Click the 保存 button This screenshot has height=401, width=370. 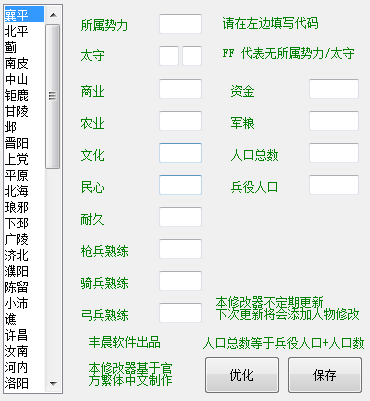(325, 375)
